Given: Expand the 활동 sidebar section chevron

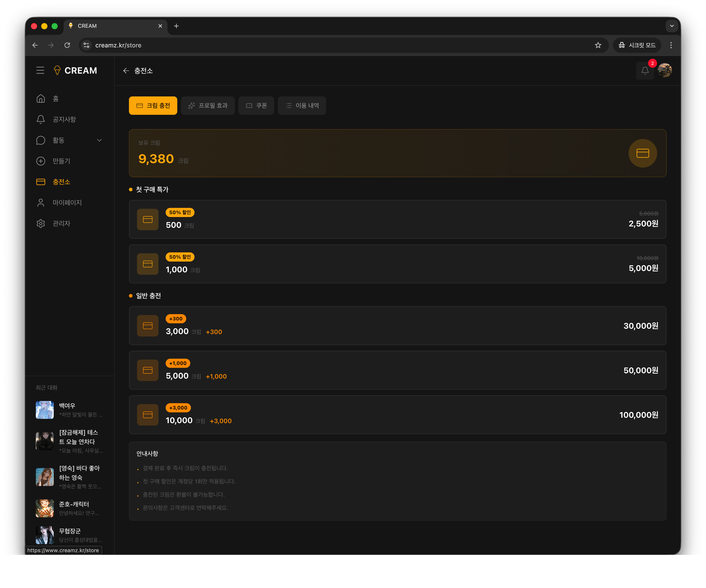Looking at the screenshot, I should point(99,140).
